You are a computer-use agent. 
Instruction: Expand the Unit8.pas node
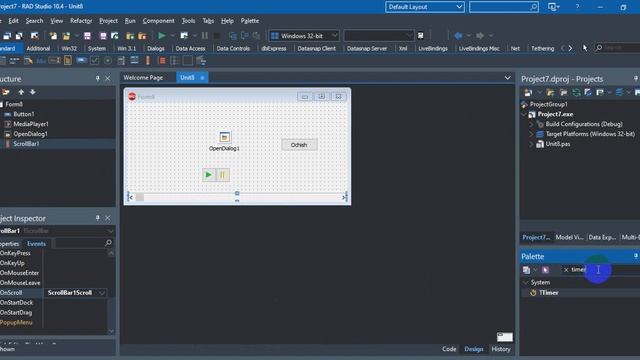531,144
